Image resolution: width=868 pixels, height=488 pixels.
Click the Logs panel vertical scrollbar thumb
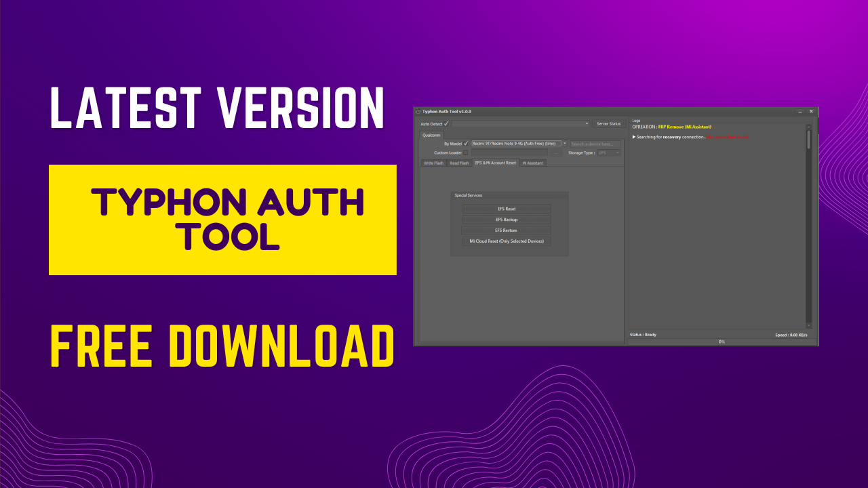click(x=808, y=139)
